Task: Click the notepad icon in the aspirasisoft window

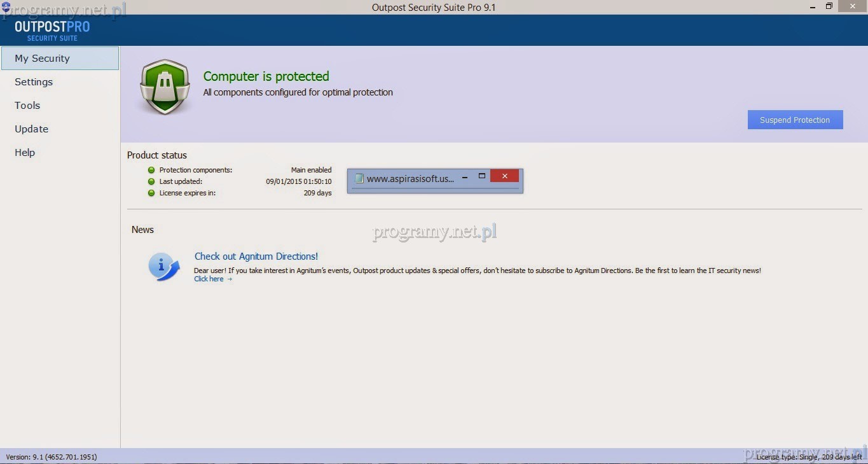Action: [359, 179]
